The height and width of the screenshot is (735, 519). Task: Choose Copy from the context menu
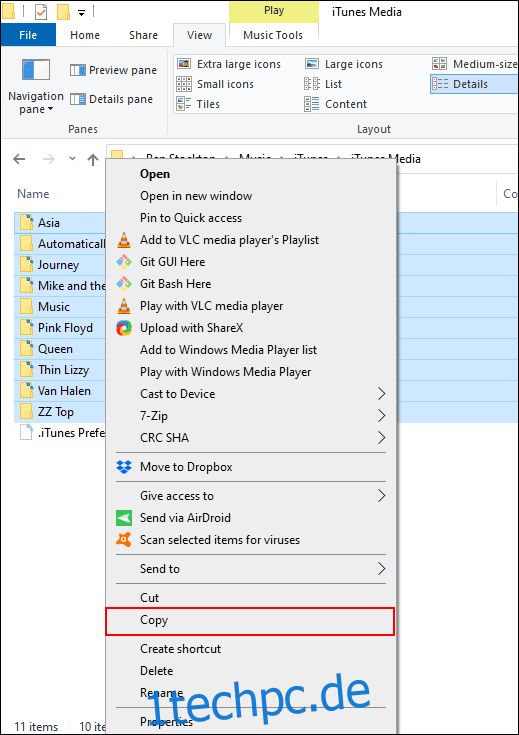250,620
